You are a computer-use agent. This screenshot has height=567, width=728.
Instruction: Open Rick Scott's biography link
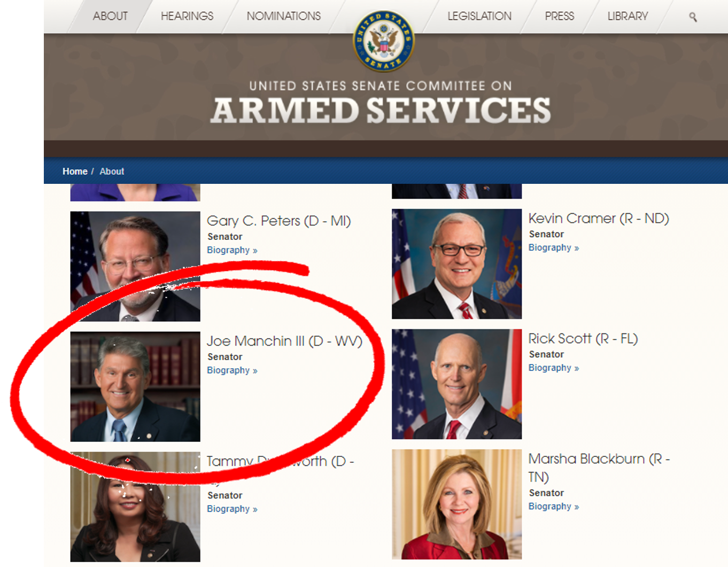point(554,368)
